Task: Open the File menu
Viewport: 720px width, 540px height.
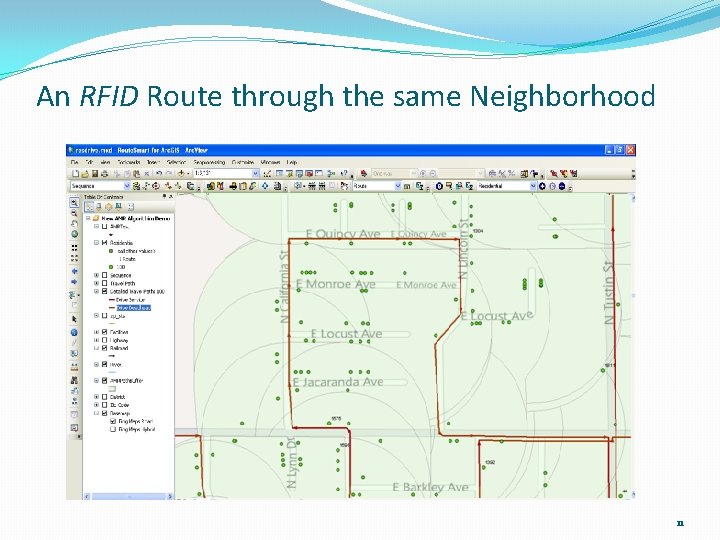Action: [x=74, y=162]
